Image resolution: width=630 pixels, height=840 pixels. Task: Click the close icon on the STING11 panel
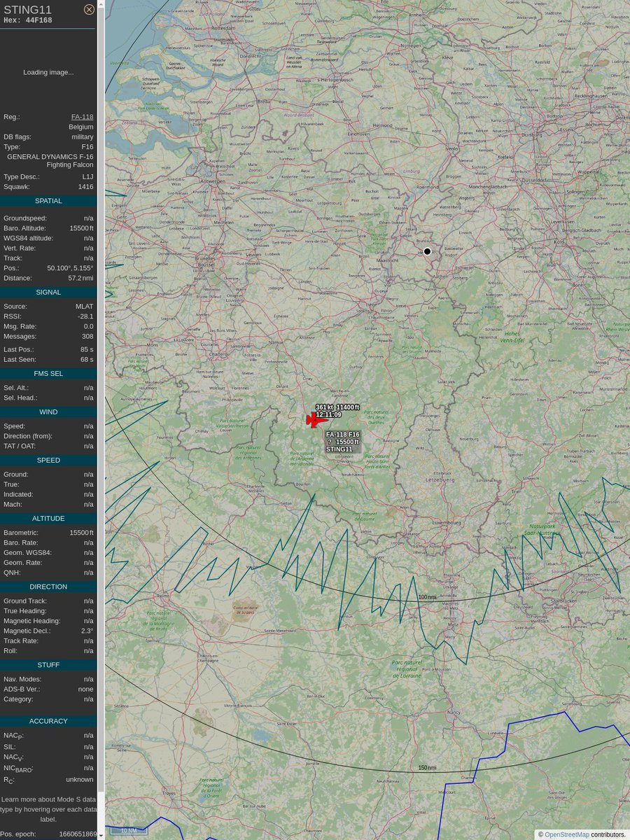89,9
